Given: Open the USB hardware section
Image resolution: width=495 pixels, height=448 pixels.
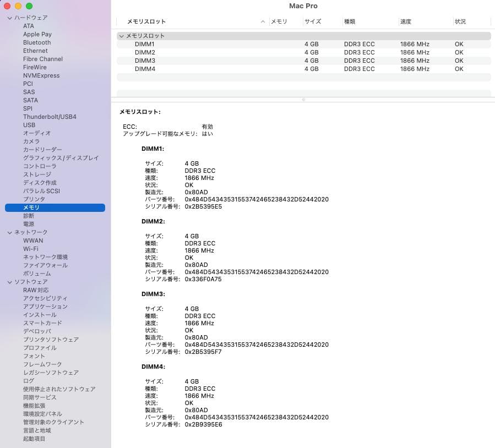Looking at the screenshot, I should tap(29, 125).
